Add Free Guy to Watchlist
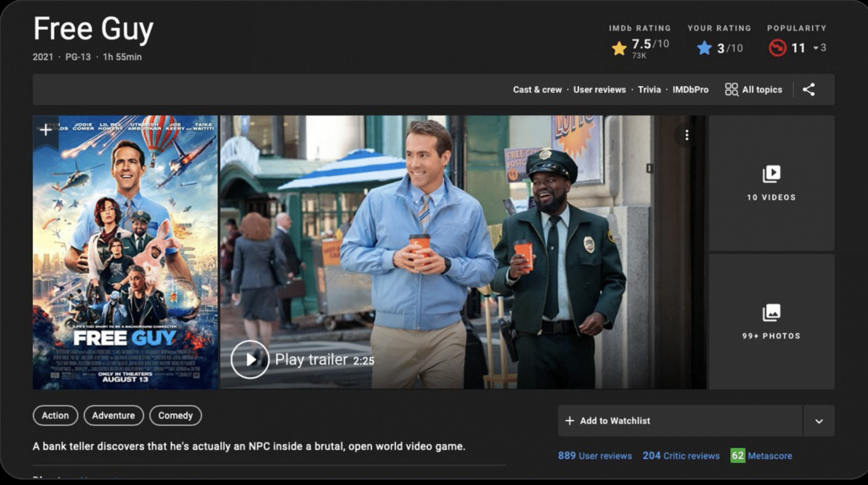Image resolution: width=868 pixels, height=485 pixels. pyautogui.click(x=680, y=420)
